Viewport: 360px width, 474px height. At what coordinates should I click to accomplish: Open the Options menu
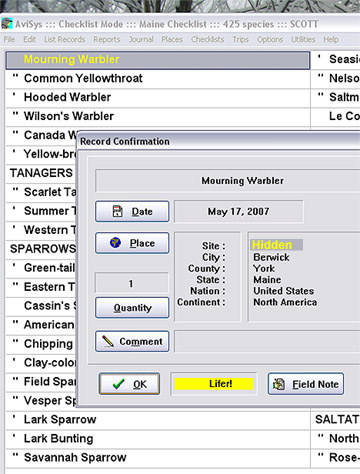270,39
